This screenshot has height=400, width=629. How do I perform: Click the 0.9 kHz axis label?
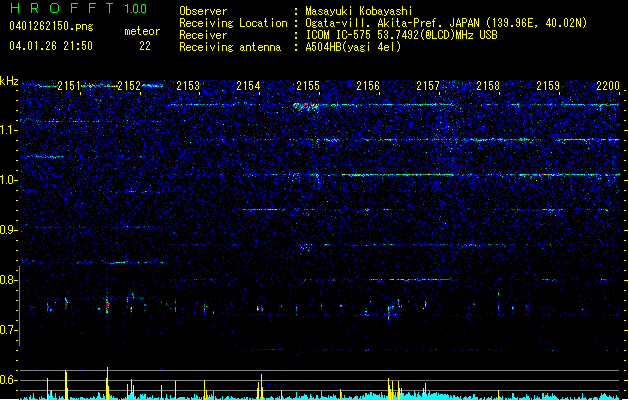(x=8, y=230)
